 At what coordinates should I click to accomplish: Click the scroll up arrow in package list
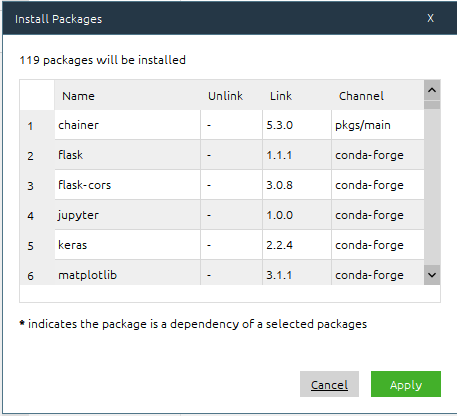pos(432,90)
